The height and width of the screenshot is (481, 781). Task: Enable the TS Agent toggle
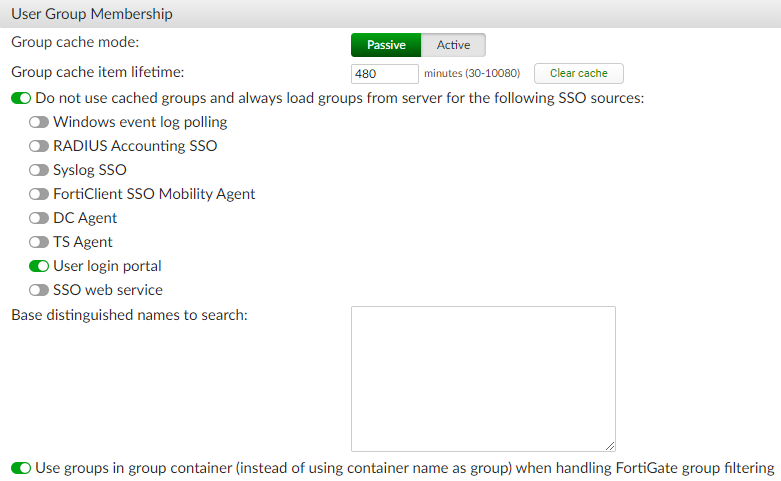(39, 242)
